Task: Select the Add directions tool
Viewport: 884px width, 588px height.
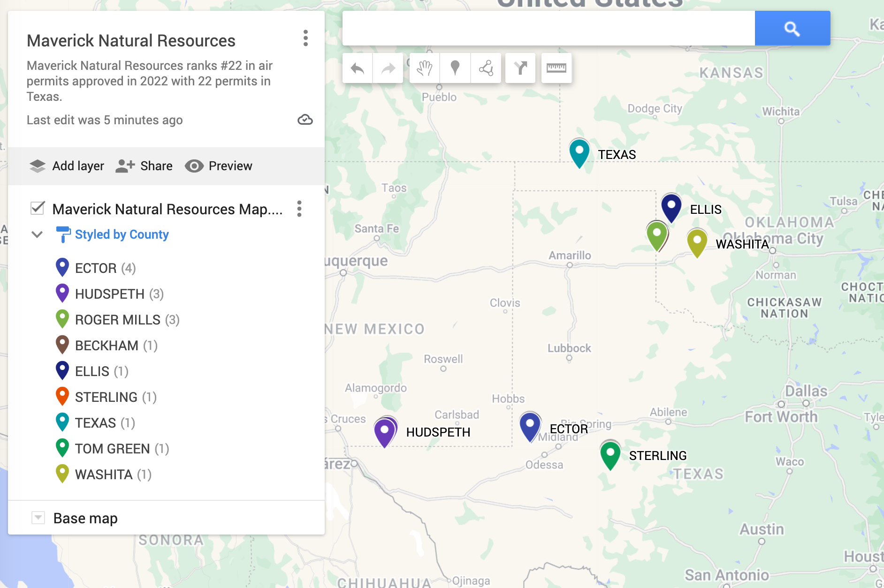Action: pyautogui.click(x=520, y=68)
